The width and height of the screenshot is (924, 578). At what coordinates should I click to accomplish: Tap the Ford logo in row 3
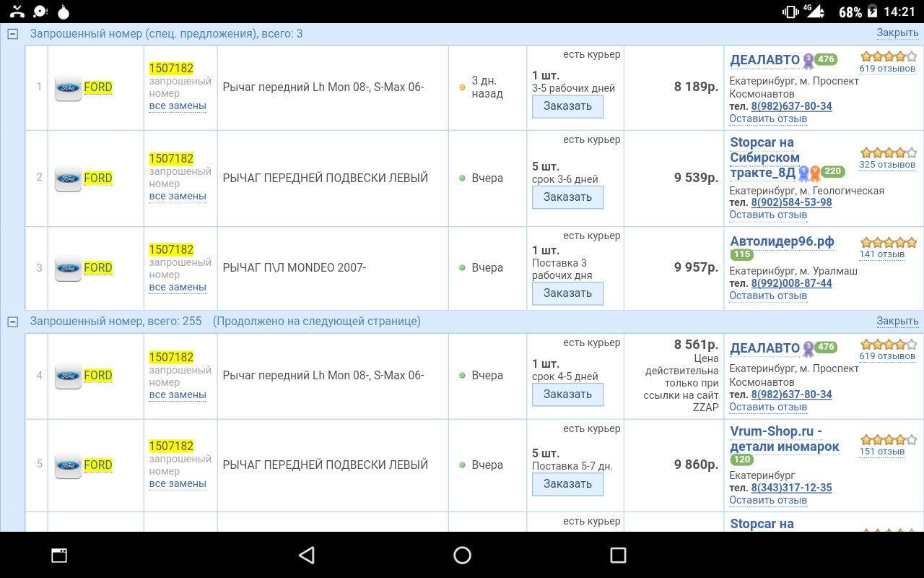(69, 268)
